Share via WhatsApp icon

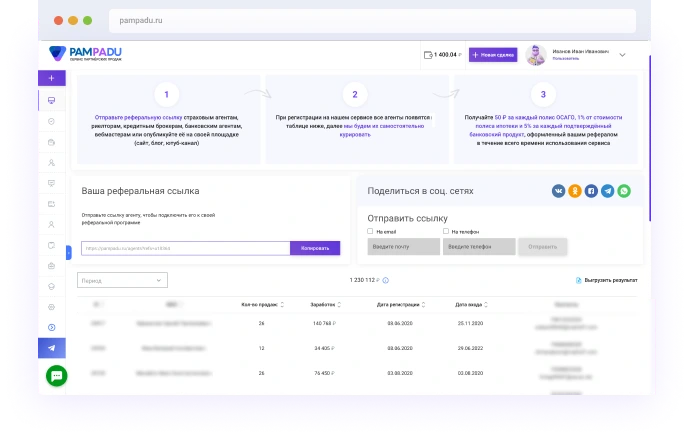624,190
